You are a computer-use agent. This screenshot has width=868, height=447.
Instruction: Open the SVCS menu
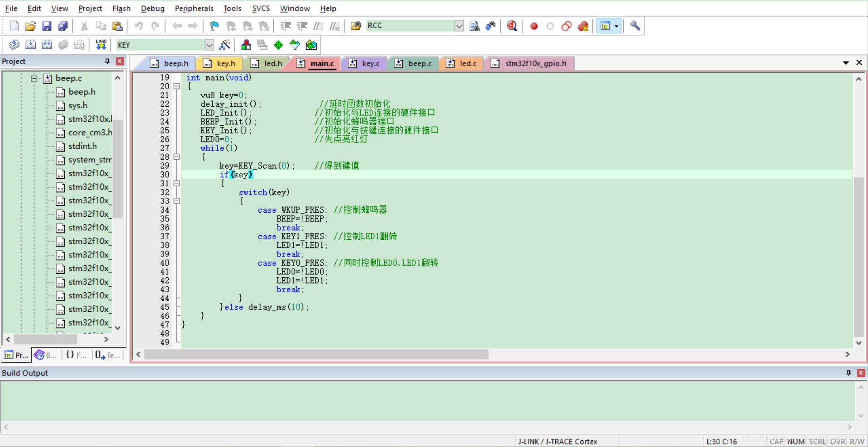(261, 8)
